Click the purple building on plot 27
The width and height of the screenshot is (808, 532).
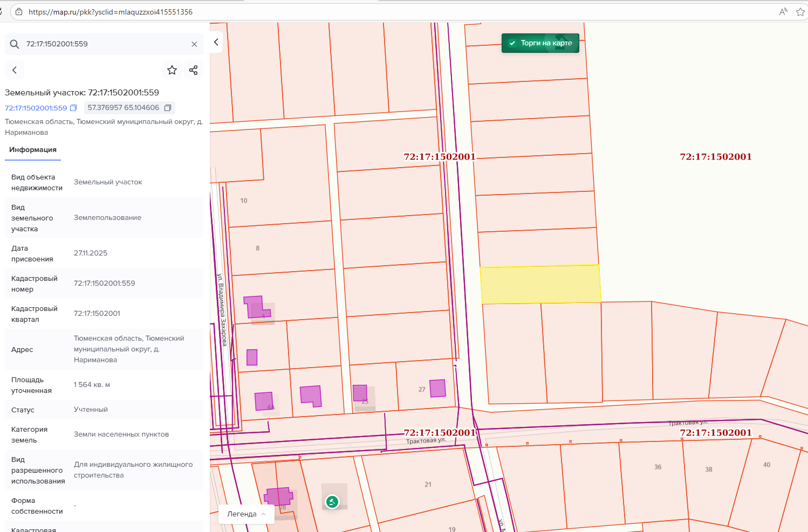point(437,388)
